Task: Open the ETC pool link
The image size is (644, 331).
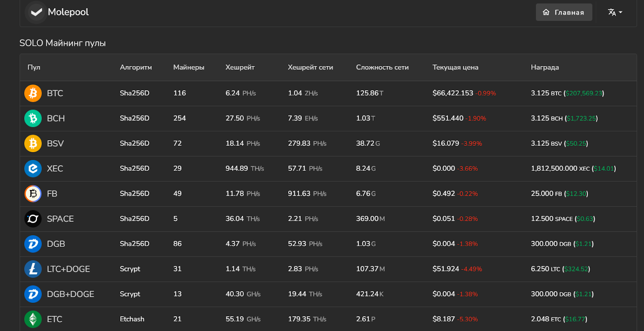Action: point(55,319)
